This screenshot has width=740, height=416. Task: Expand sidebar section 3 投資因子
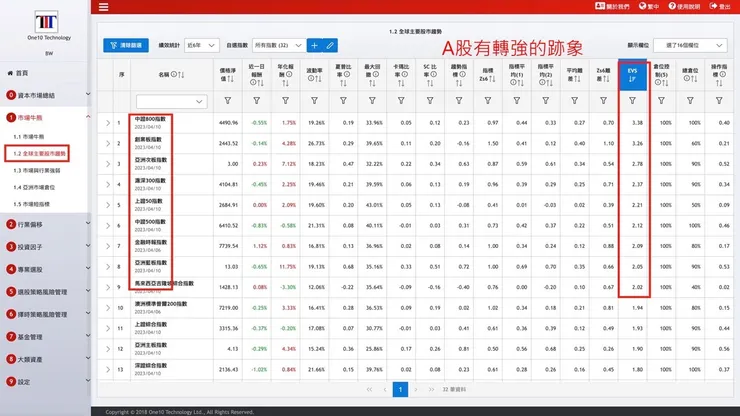pos(46,247)
